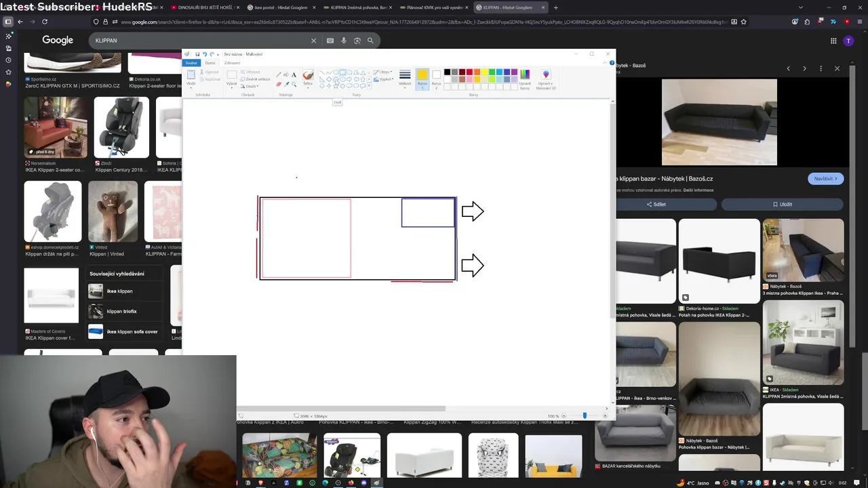Click the Redo arrow in Paint title bar

[212, 54]
